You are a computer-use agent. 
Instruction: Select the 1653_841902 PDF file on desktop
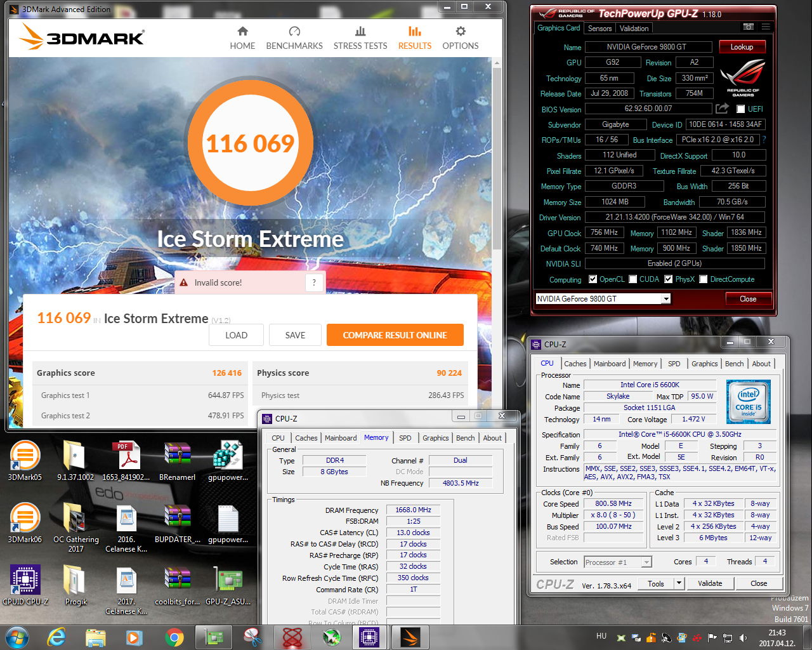[x=126, y=460]
